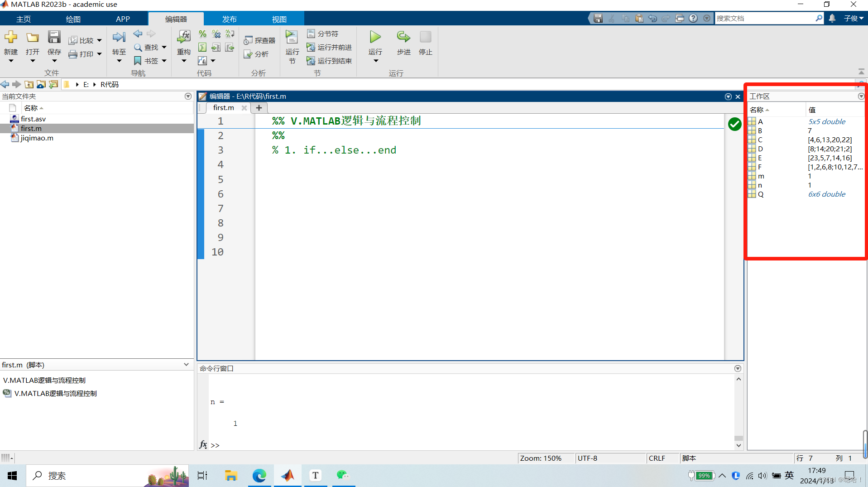Click the UTF-8 encoding in status bar
This screenshot has width=868, height=487.
point(587,458)
